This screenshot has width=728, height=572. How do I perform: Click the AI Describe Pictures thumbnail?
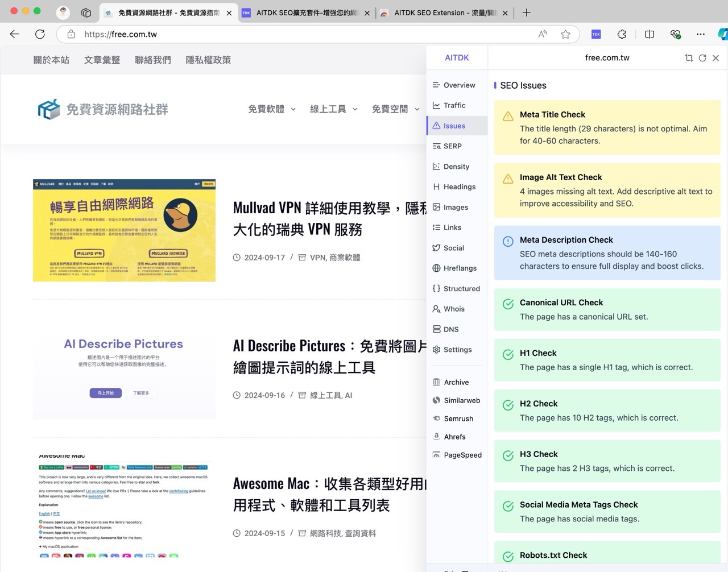[x=124, y=368]
